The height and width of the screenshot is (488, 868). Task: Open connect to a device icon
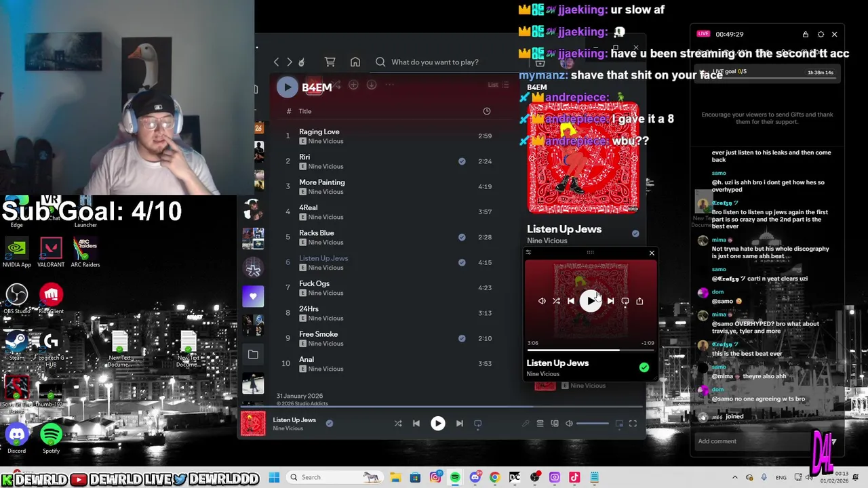[555, 424]
